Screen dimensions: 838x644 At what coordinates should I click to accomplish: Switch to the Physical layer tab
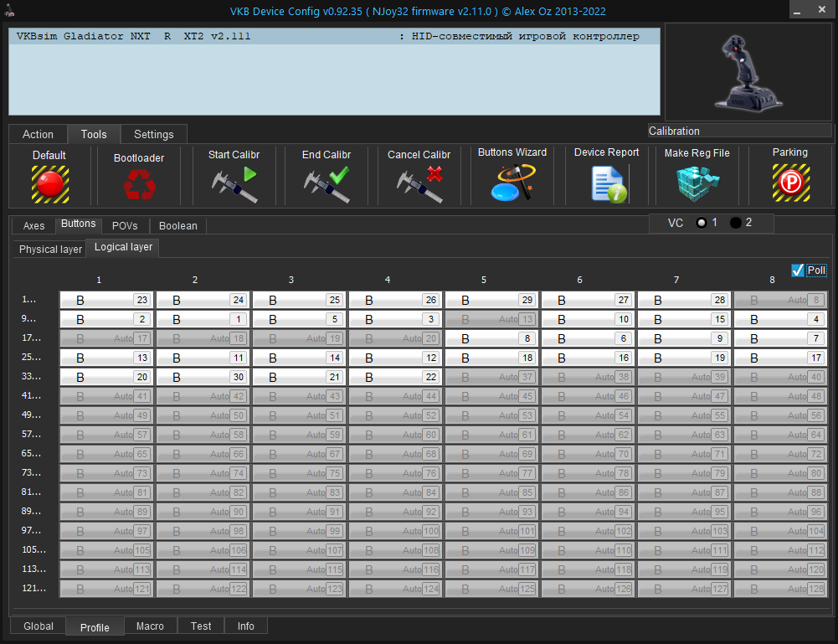click(x=50, y=249)
